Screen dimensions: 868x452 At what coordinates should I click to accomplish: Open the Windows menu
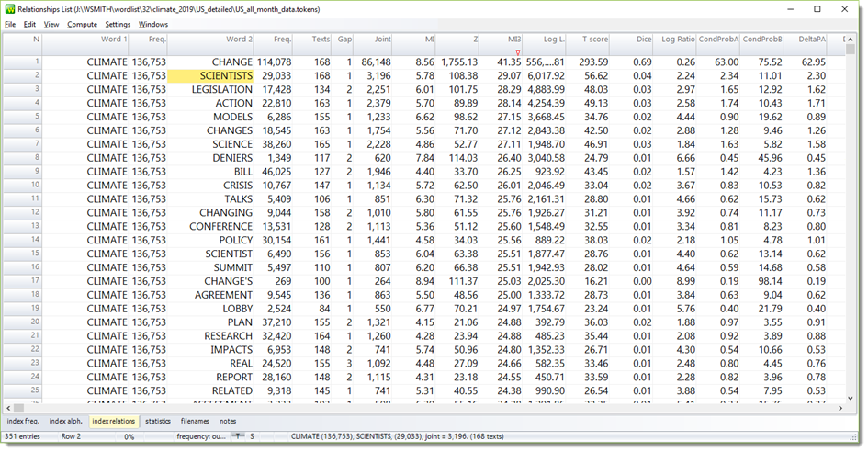point(152,25)
